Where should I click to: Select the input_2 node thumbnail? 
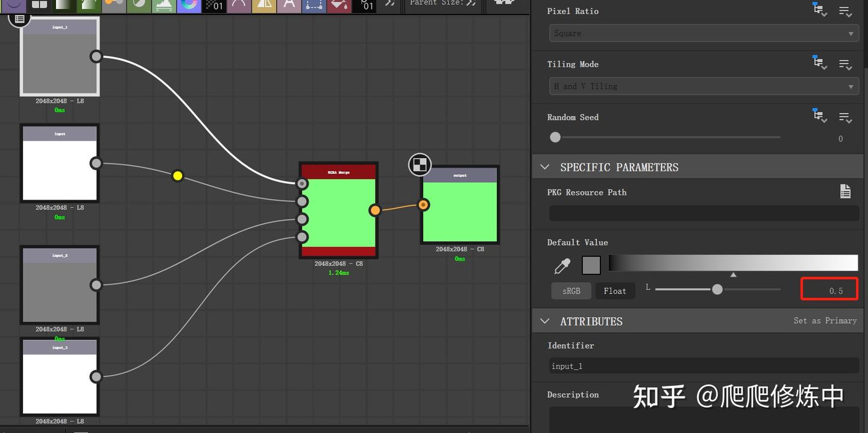(60, 292)
